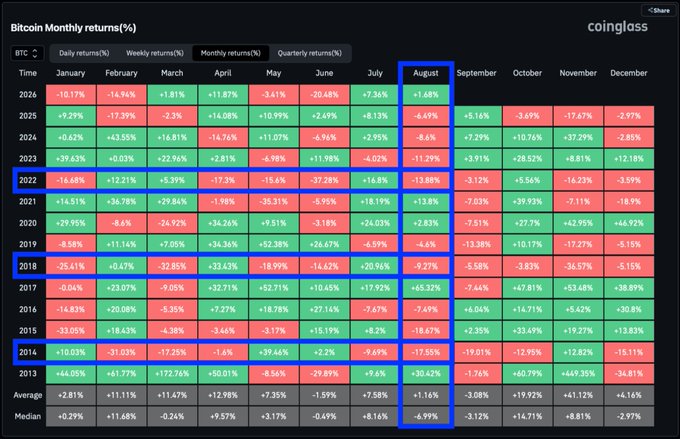This screenshot has width=680, height=439.
Task: Click the -32.85% March 2018 cell
Action: tap(172, 266)
